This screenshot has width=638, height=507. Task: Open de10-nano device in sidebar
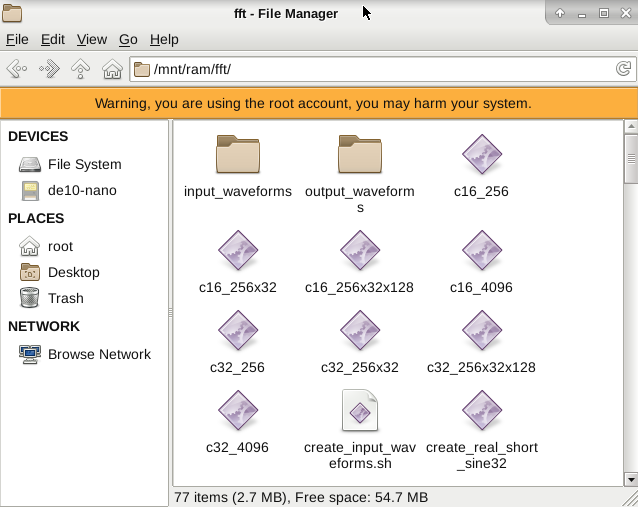click(x=82, y=190)
